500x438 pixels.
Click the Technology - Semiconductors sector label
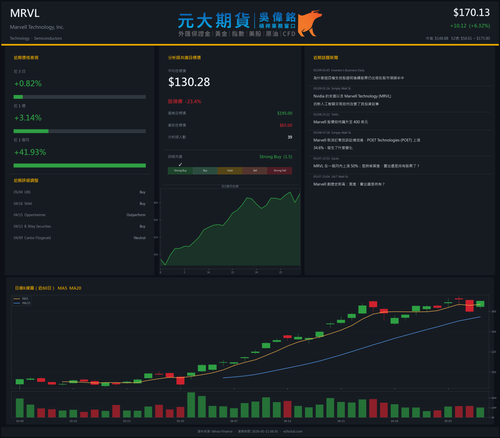click(x=36, y=38)
